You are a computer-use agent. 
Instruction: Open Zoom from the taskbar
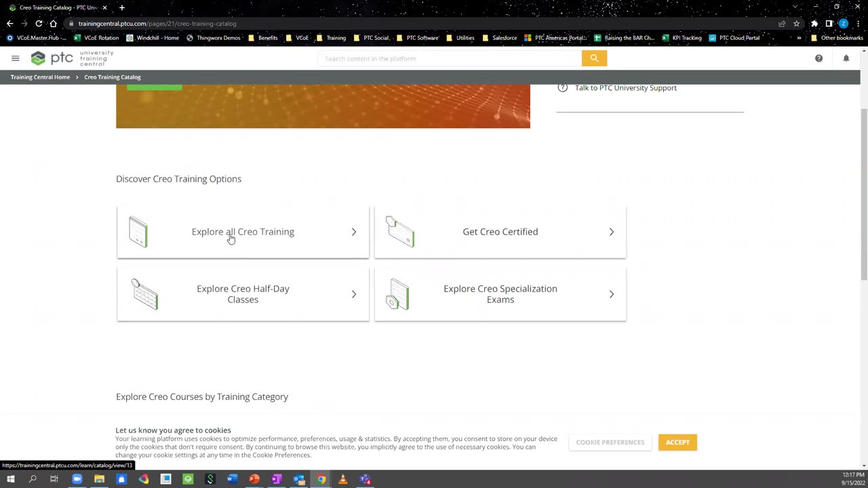point(77,479)
